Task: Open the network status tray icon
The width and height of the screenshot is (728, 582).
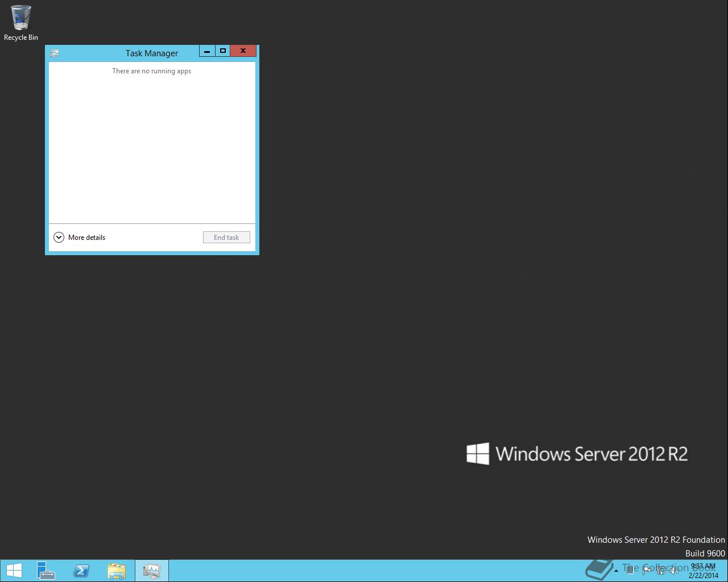Action: 661,570
